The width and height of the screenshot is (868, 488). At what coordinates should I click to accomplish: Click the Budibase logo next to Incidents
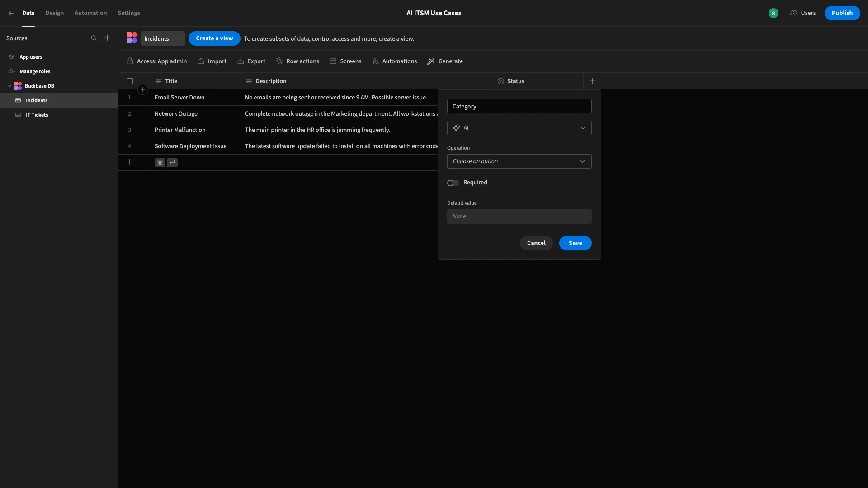tap(132, 38)
